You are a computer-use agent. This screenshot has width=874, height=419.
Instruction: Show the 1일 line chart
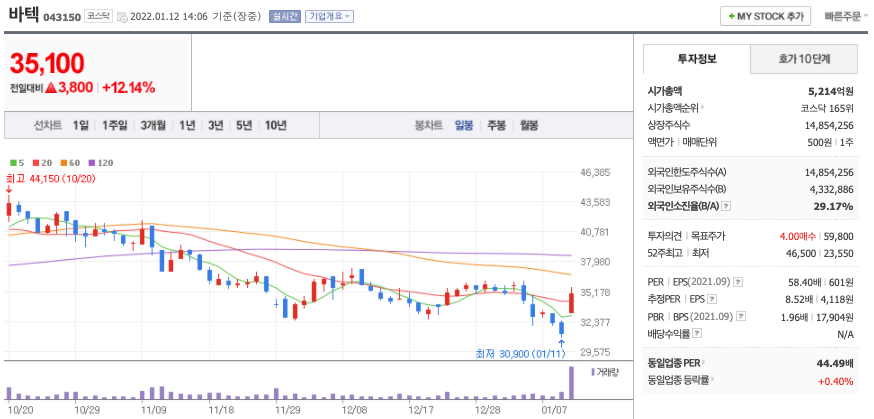(81, 125)
